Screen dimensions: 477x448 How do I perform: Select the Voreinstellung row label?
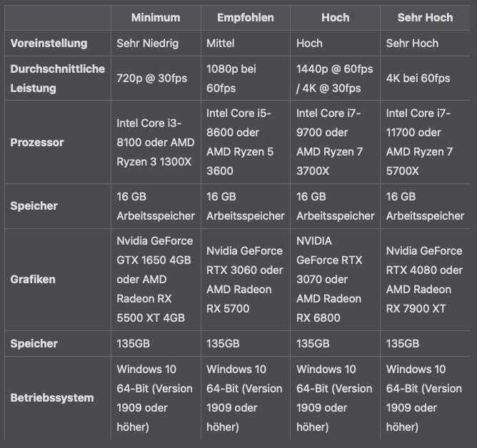tap(49, 43)
